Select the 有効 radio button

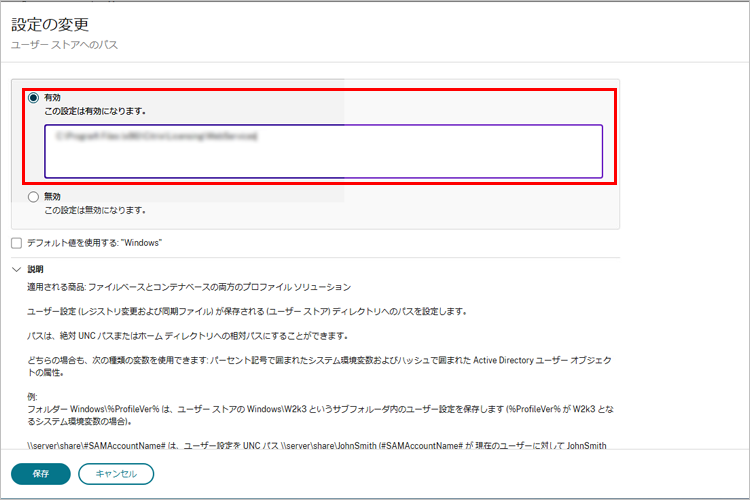(x=34, y=98)
